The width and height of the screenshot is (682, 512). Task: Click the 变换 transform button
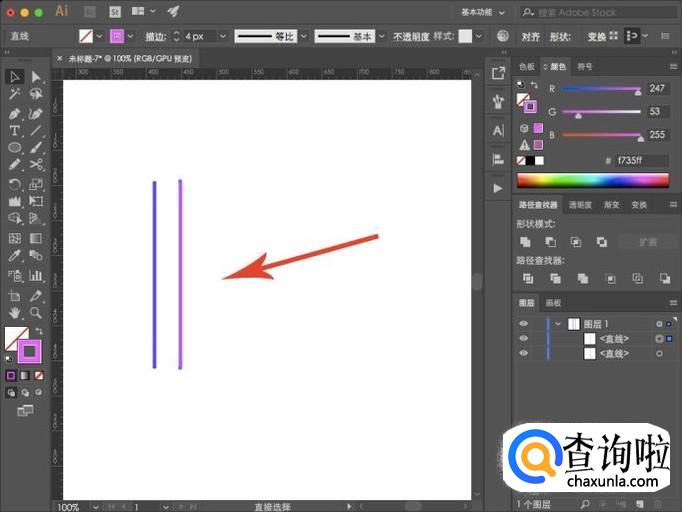pos(596,36)
